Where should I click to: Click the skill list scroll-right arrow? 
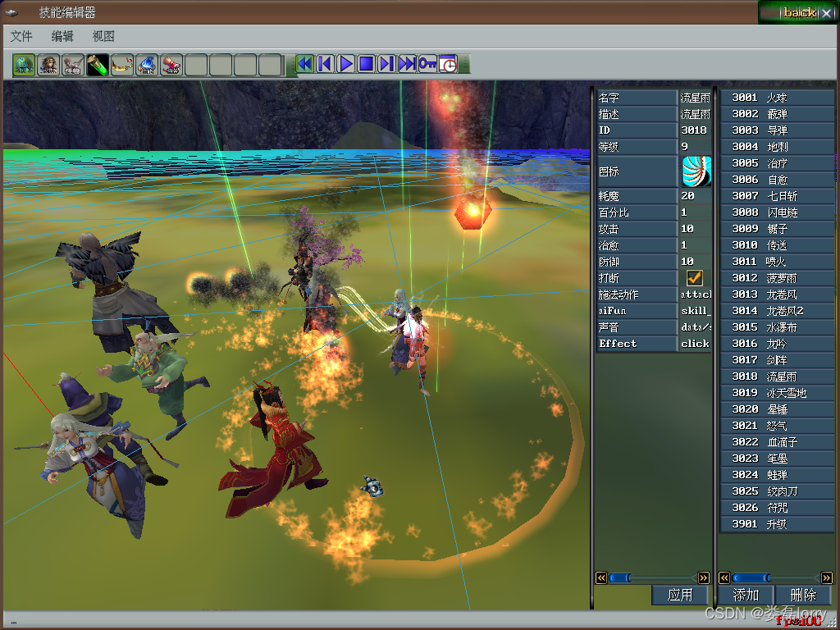point(827,578)
